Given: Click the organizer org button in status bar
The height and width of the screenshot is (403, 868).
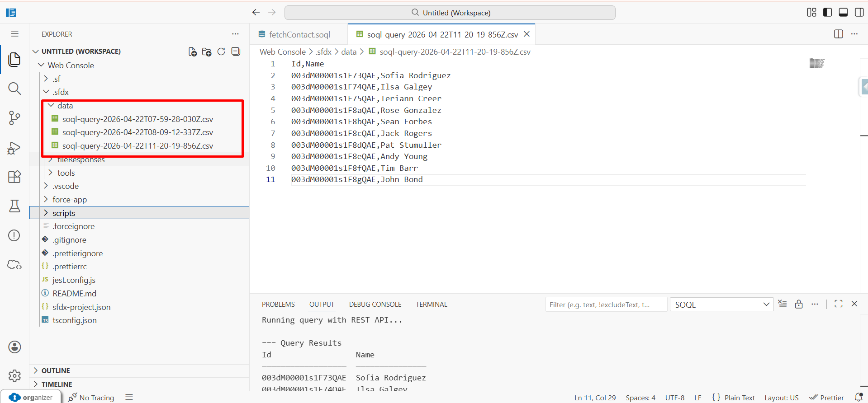Looking at the screenshot, I should 31,398.
